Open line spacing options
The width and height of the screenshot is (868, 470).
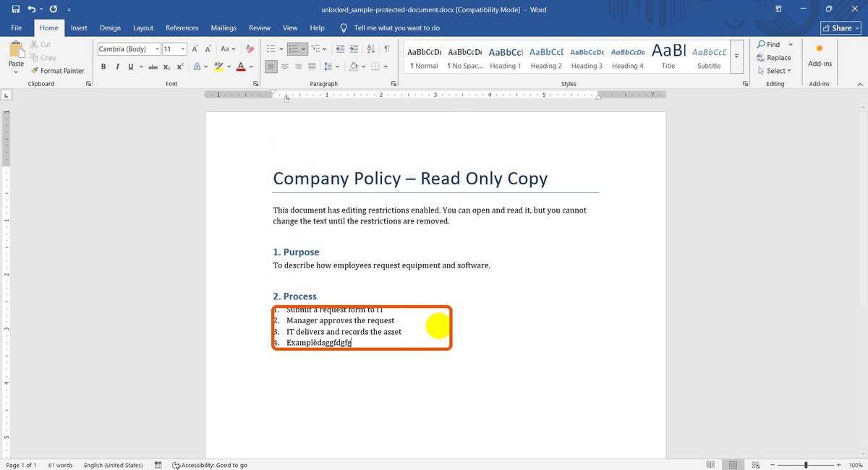click(x=332, y=67)
